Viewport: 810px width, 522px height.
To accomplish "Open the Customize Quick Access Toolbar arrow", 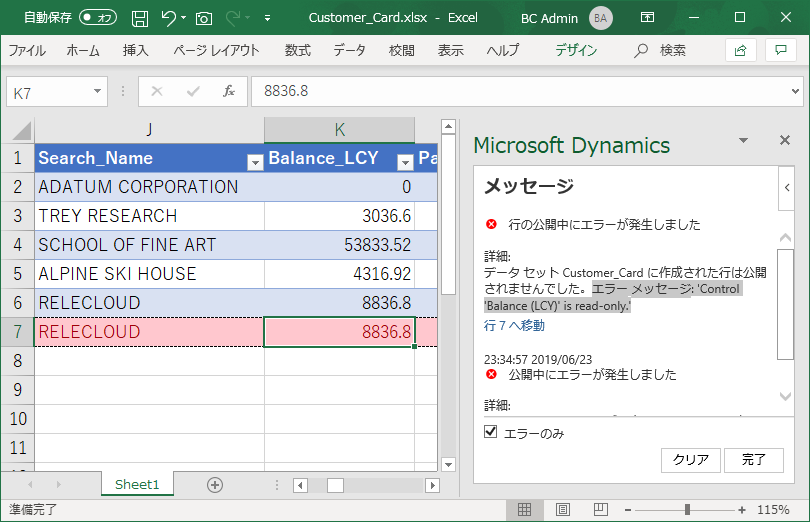I will (x=268, y=18).
